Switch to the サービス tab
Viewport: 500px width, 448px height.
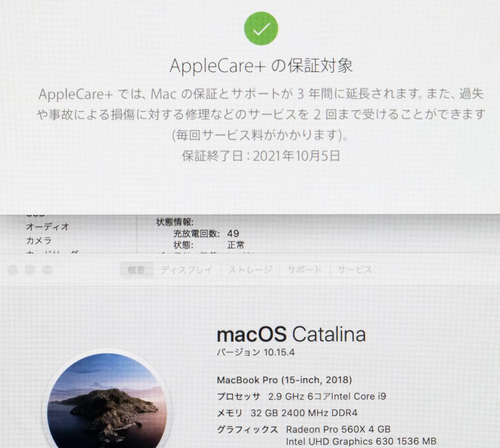click(355, 270)
